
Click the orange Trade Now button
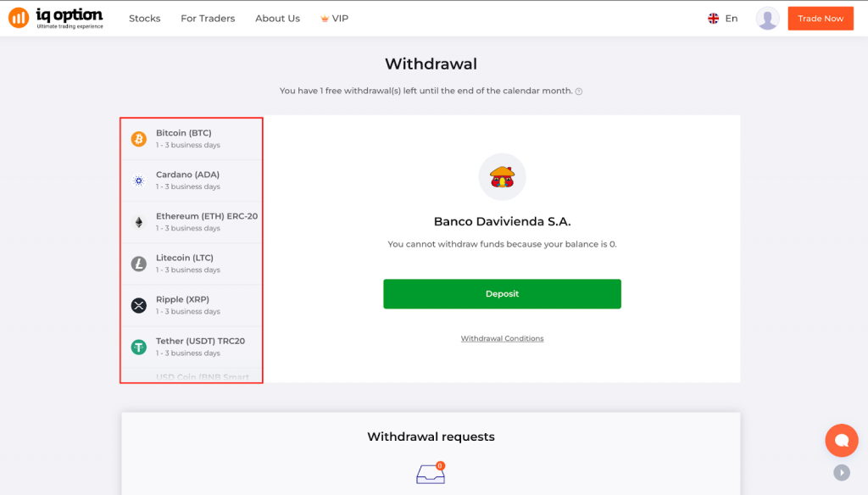[x=820, y=19]
